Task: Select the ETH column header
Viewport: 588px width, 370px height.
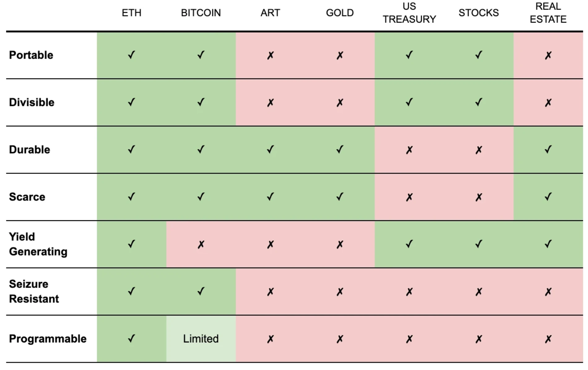Action: point(131,13)
